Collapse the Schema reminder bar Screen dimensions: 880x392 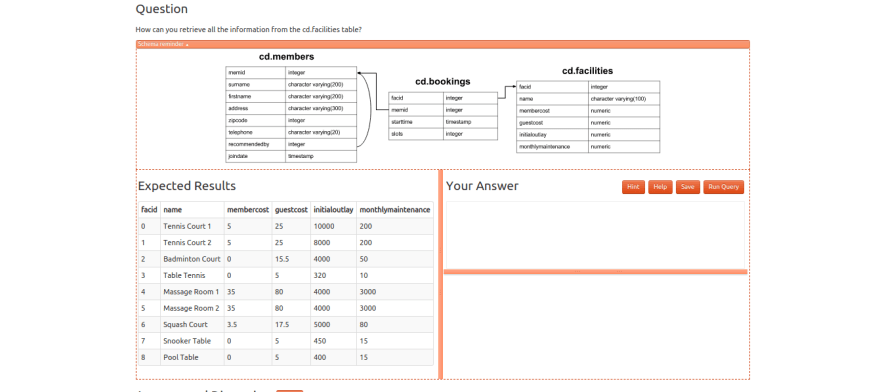pos(442,44)
